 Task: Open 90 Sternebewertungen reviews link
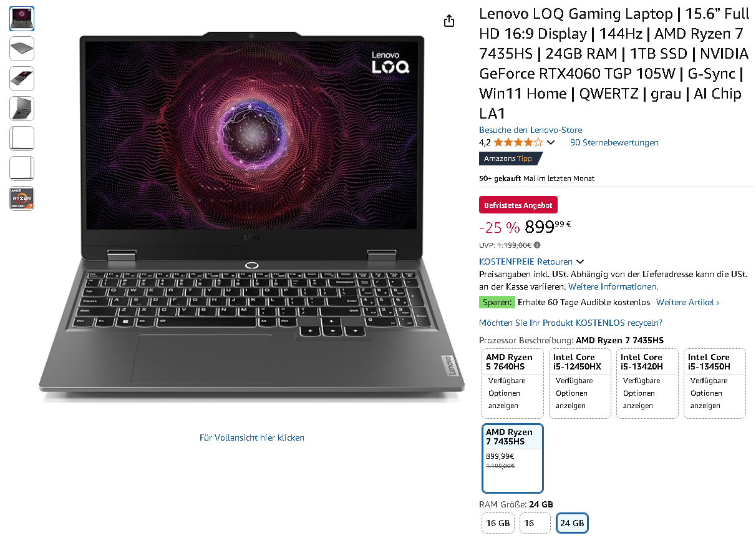click(614, 142)
